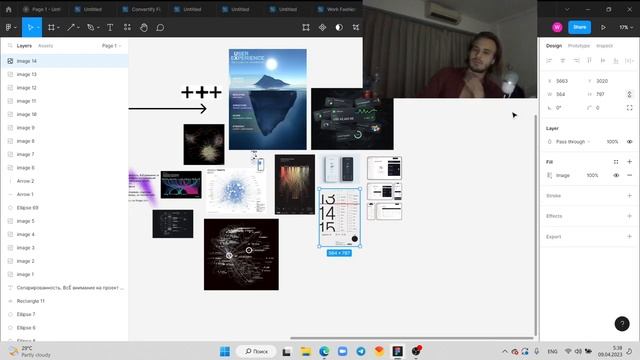Click the Crop image toolbar icon
Viewport: 640px width, 360px height.
(356, 27)
